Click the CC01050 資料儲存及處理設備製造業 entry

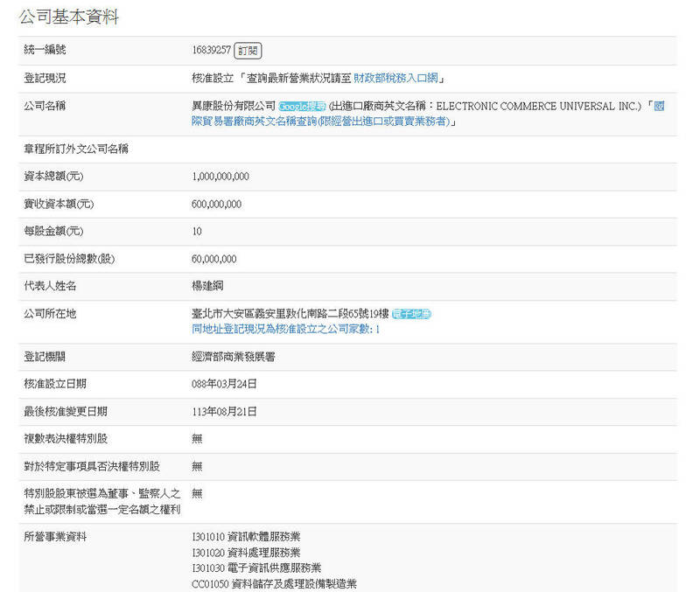coord(274,583)
